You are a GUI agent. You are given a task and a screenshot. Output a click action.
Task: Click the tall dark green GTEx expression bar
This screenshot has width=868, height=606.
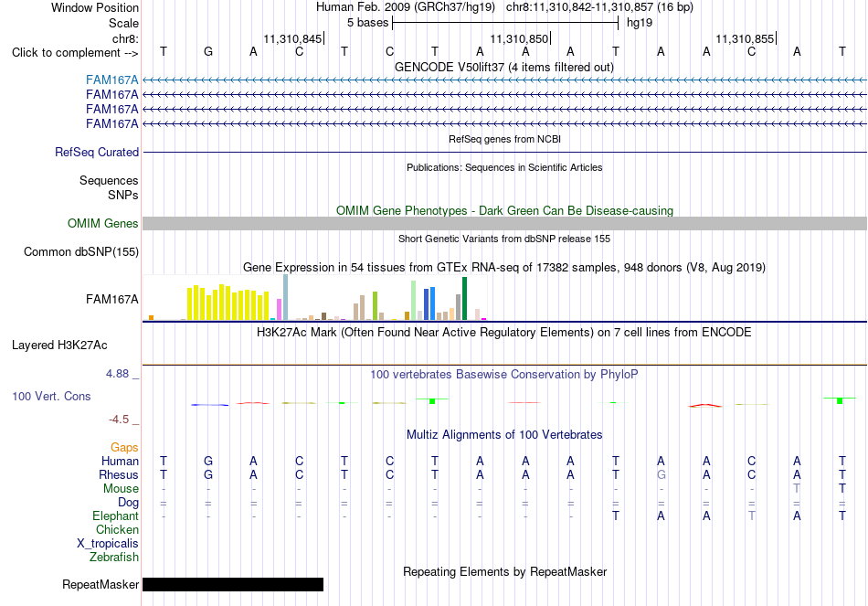pyautogui.click(x=464, y=299)
